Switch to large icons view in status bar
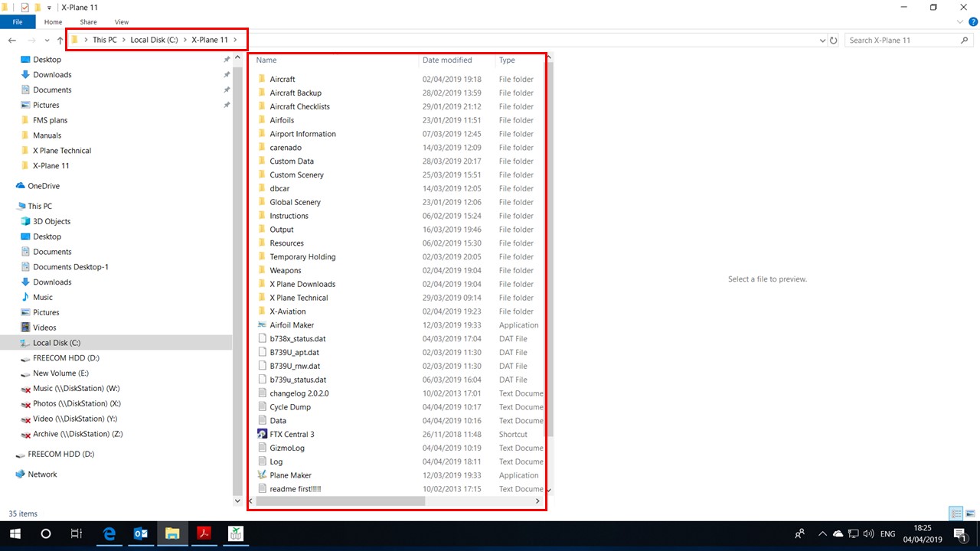 click(x=970, y=514)
